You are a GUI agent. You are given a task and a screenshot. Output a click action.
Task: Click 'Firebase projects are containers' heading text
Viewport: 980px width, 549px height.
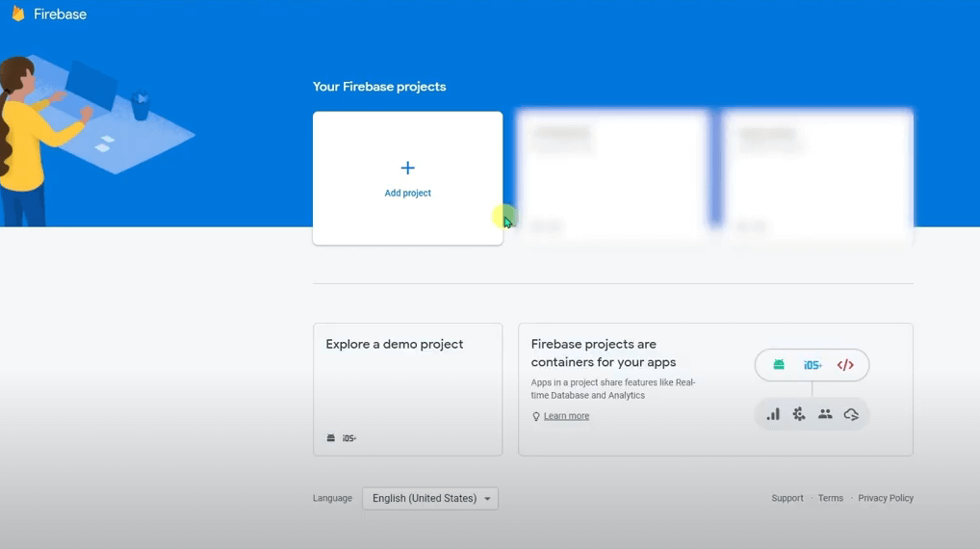point(604,353)
